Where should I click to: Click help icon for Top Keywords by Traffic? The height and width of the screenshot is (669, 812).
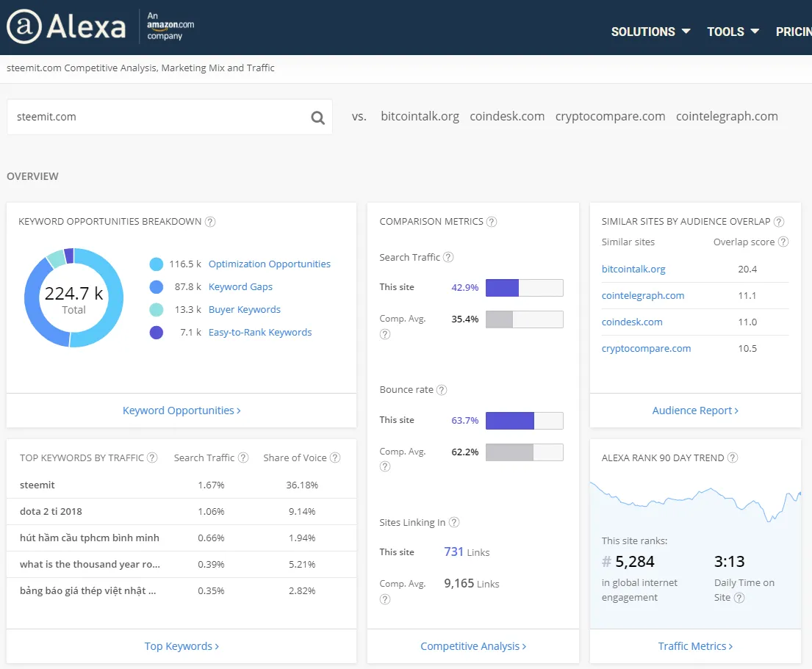[151, 458]
